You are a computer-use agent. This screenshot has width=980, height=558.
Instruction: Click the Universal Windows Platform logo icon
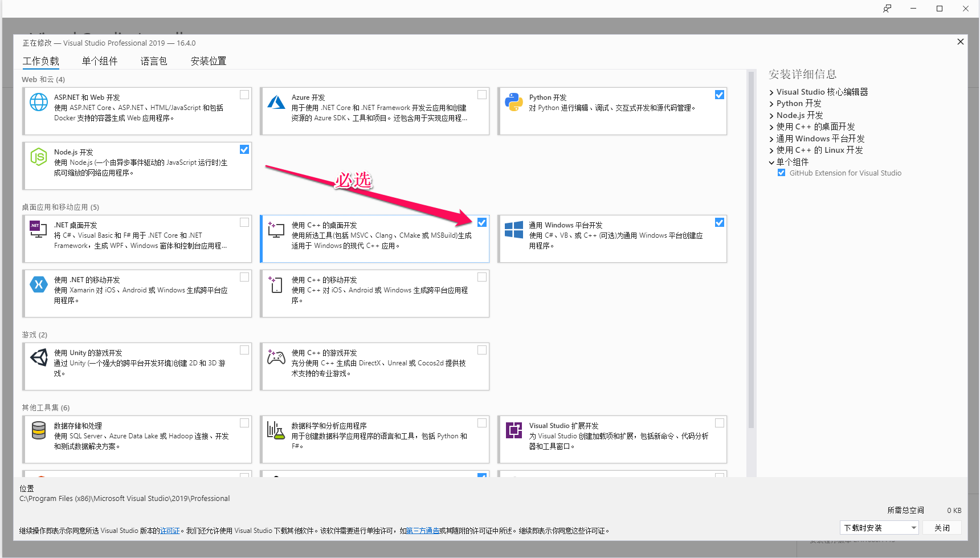click(514, 230)
